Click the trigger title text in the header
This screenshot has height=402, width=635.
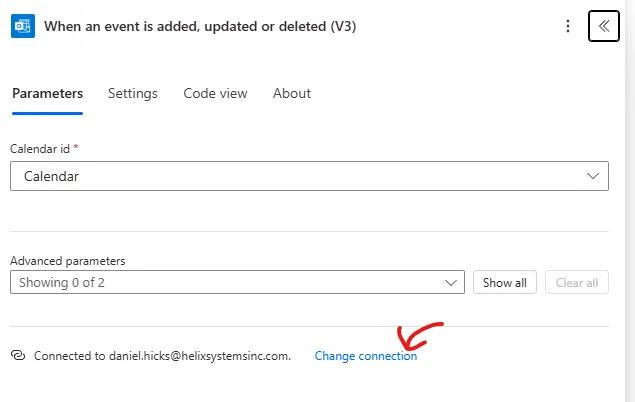tap(200, 26)
